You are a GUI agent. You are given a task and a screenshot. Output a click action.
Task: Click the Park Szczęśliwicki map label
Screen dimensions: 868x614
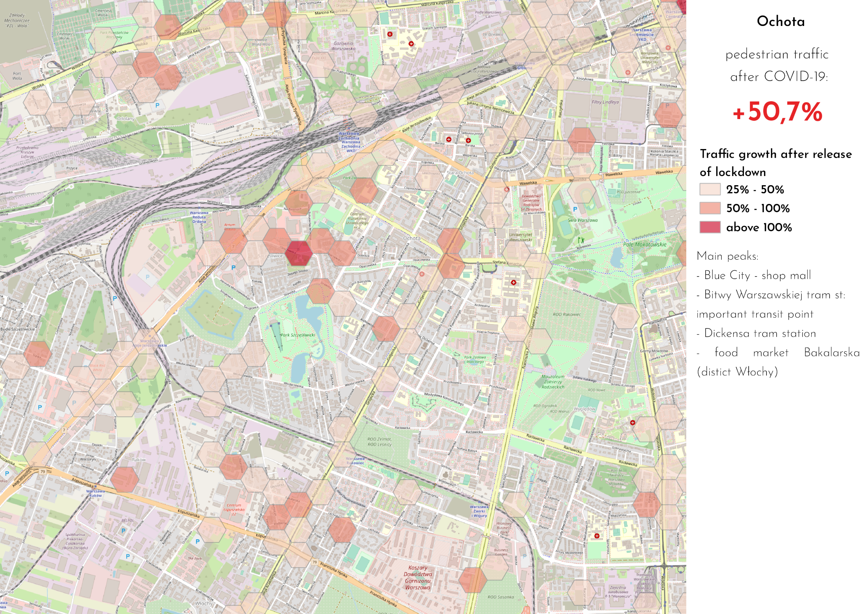[297, 335]
